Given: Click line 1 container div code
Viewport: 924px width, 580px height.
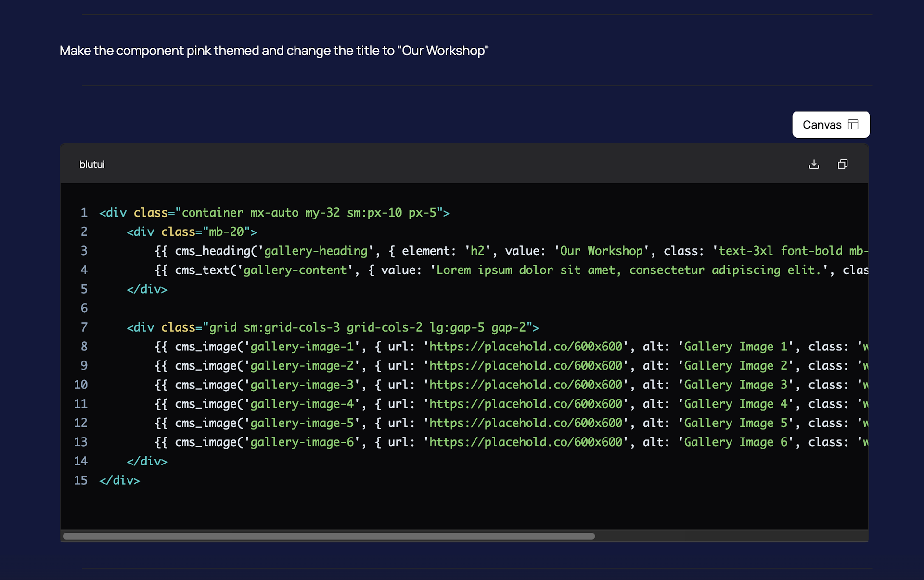Looking at the screenshot, I should pos(274,213).
